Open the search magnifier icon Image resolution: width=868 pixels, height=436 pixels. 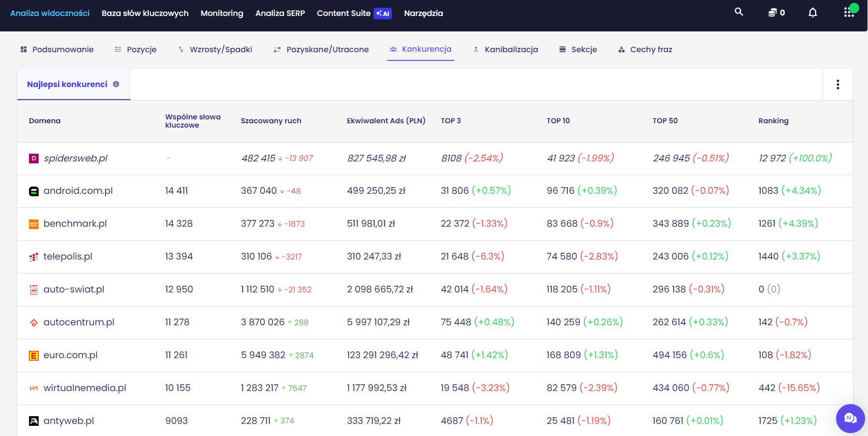coord(738,12)
